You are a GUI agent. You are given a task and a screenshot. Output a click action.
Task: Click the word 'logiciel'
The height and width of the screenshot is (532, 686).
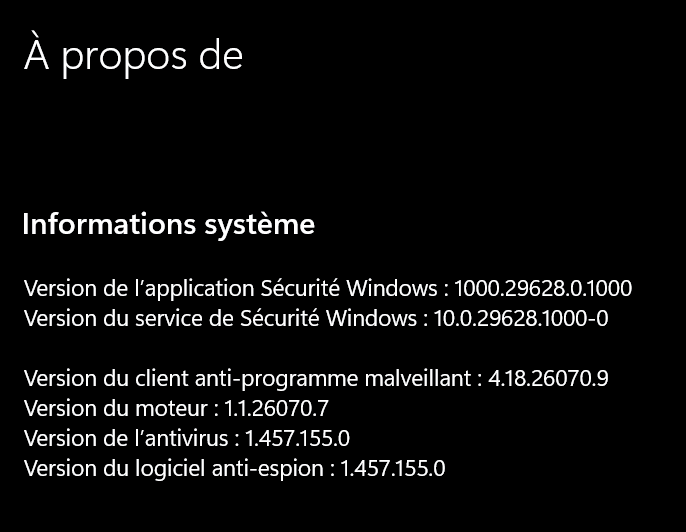[x=170, y=469]
